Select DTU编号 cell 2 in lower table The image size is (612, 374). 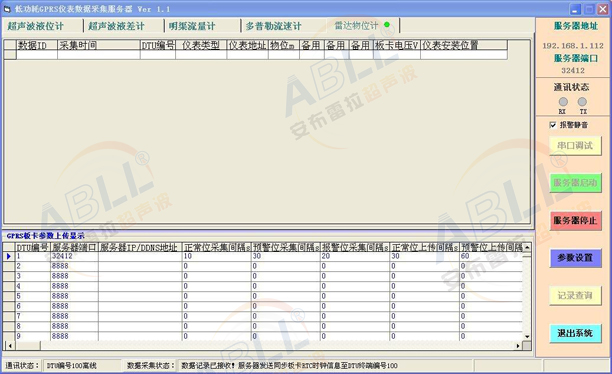tap(33, 266)
